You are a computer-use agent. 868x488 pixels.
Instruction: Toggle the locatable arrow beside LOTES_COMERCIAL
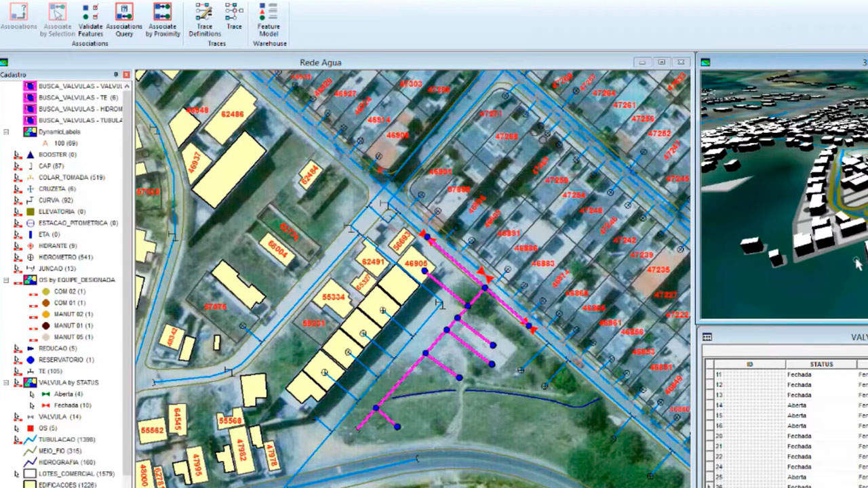point(17,474)
